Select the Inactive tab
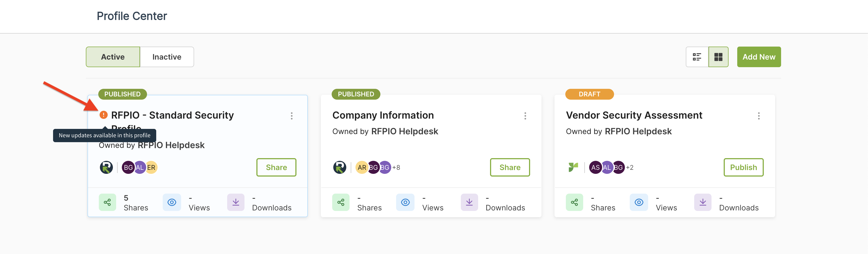Image resolution: width=868 pixels, height=254 pixels. [167, 57]
